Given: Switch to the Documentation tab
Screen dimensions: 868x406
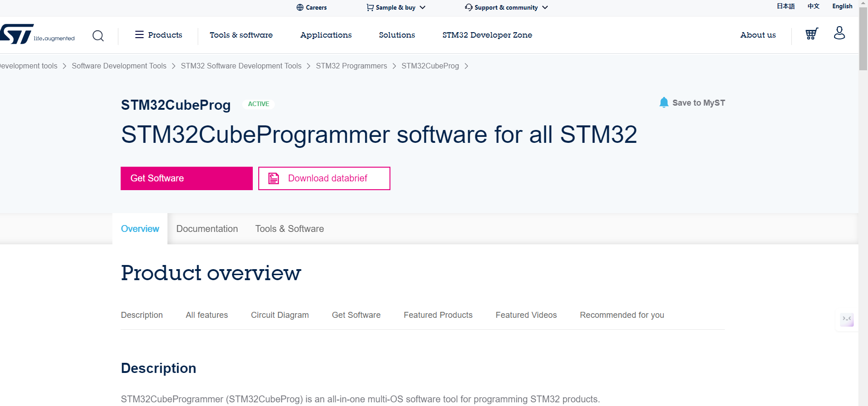Looking at the screenshot, I should [207, 229].
